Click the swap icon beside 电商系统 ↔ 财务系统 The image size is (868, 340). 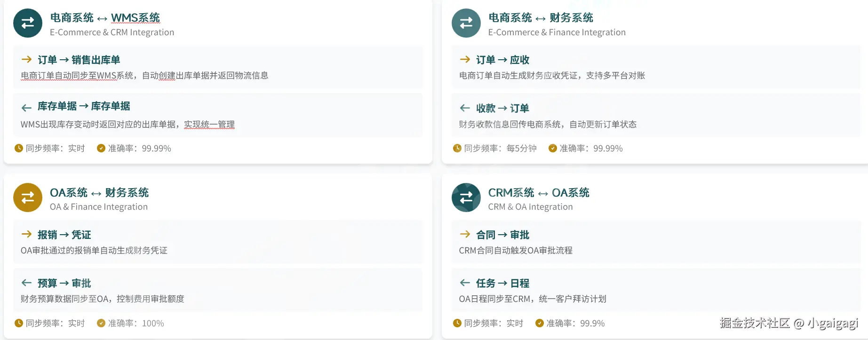pyautogui.click(x=466, y=23)
